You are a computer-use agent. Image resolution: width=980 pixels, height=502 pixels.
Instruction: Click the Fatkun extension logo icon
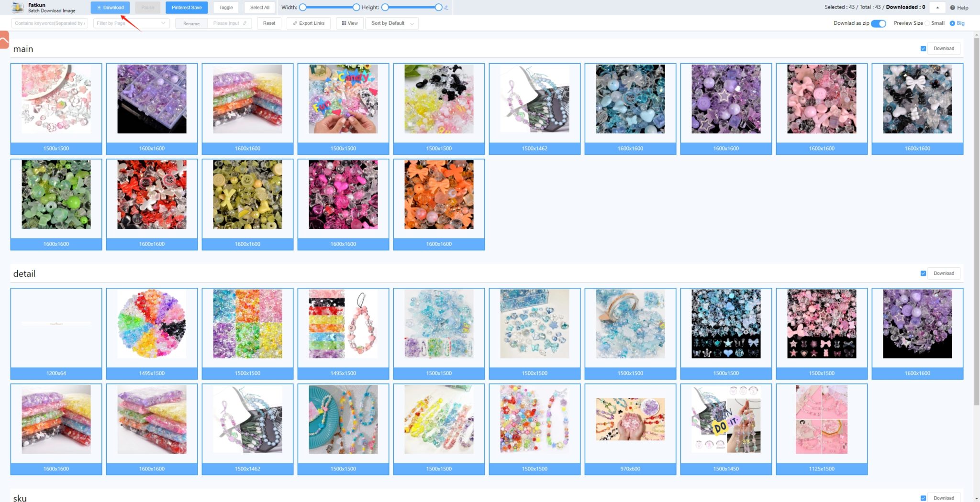point(17,7)
